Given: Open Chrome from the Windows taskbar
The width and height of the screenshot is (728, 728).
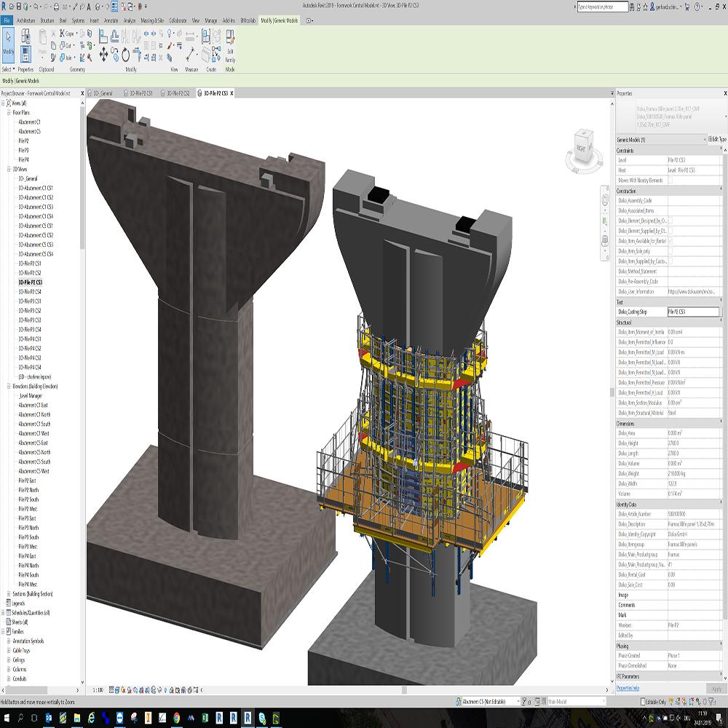Looking at the screenshot, I should click(x=176, y=717).
